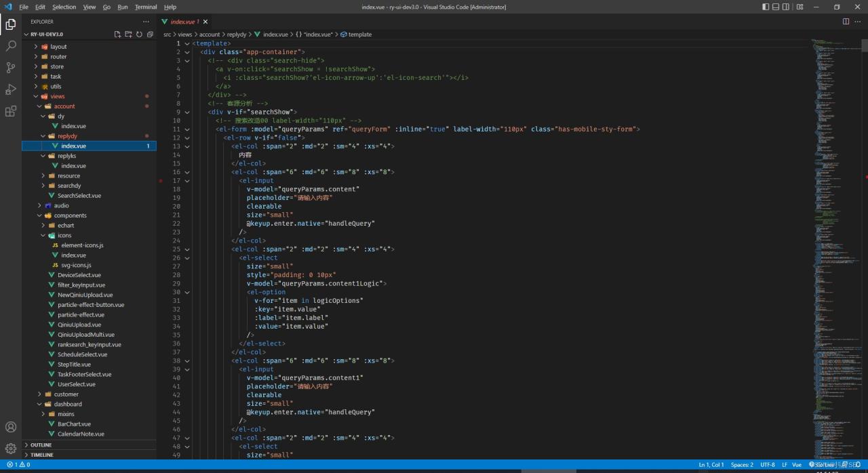Expand the OUTLINE section
The height and width of the screenshot is (473, 868).
(x=41, y=445)
